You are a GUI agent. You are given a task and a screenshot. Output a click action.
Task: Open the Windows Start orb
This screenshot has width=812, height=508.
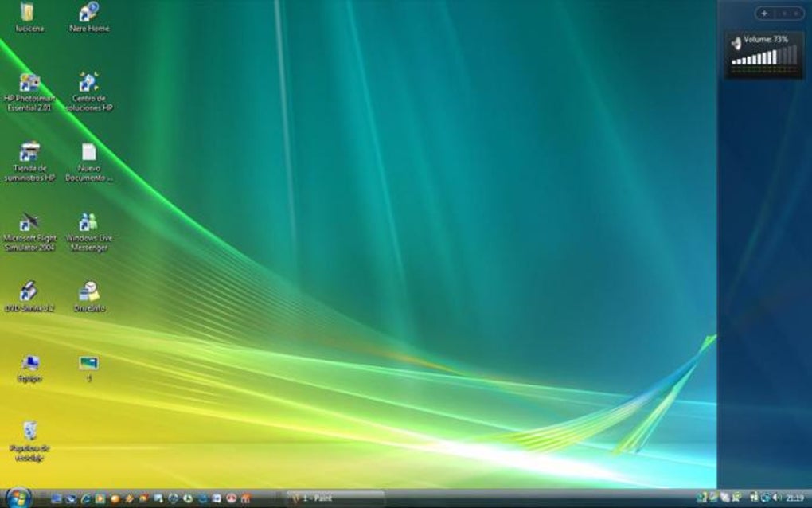click(18, 498)
